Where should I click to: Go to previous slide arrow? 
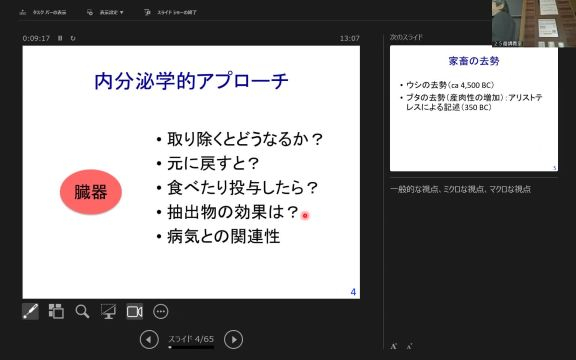coord(149,339)
